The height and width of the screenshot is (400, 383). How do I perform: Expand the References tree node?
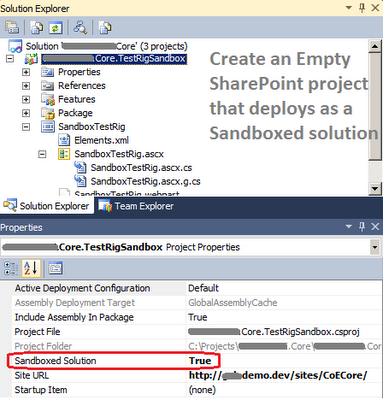(26, 86)
